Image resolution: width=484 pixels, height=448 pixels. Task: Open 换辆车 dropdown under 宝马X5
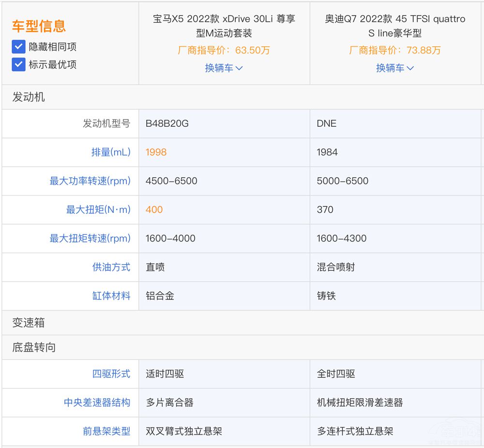tap(224, 68)
